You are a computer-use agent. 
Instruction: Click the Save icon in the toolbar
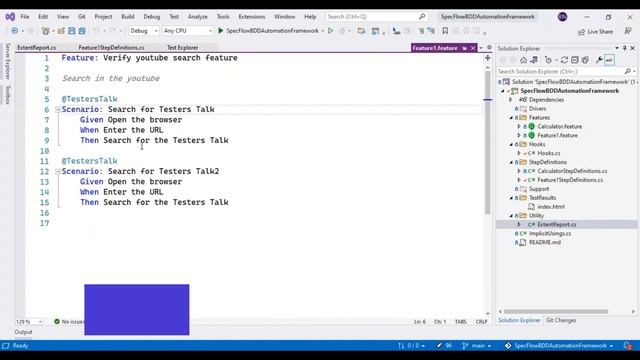coord(72,31)
